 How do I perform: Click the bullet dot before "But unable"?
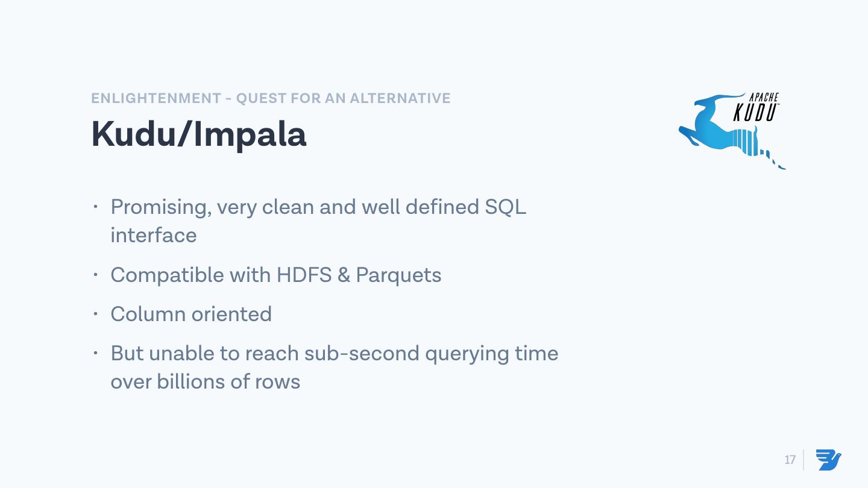[x=95, y=354]
